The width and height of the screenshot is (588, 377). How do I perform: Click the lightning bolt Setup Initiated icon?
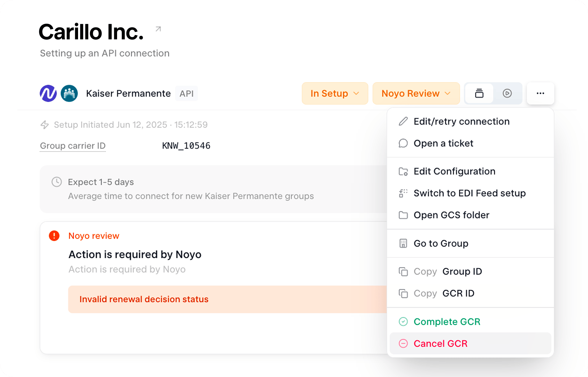[x=45, y=125]
